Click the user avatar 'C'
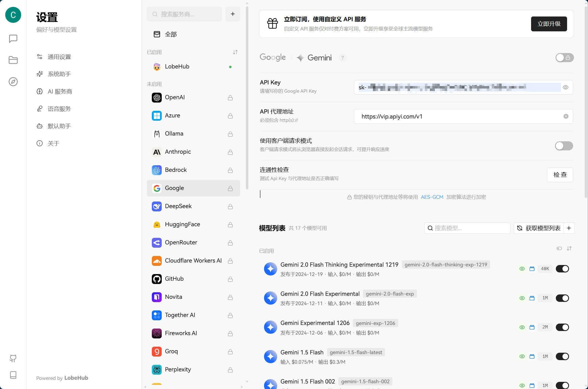 tap(13, 15)
